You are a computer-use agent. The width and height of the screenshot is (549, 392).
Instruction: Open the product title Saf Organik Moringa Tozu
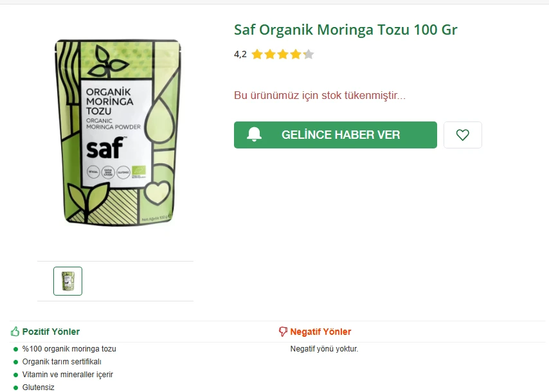[345, 30]
